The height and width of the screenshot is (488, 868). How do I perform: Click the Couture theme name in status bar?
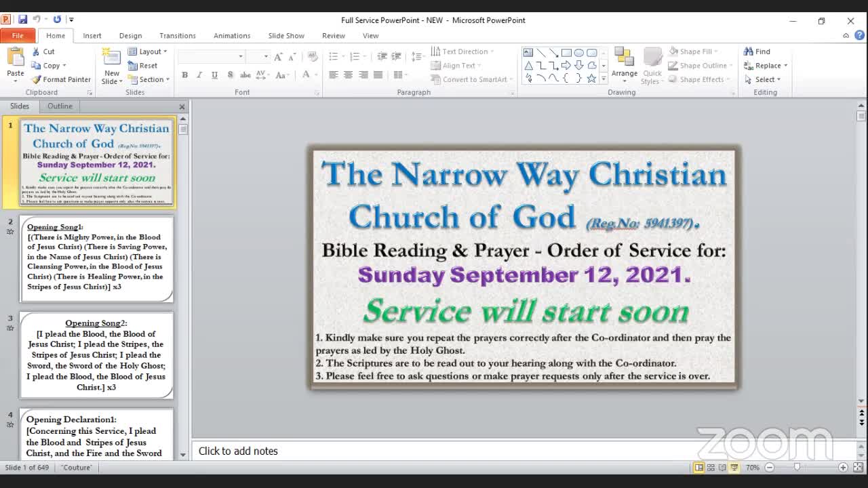(77, 468)
